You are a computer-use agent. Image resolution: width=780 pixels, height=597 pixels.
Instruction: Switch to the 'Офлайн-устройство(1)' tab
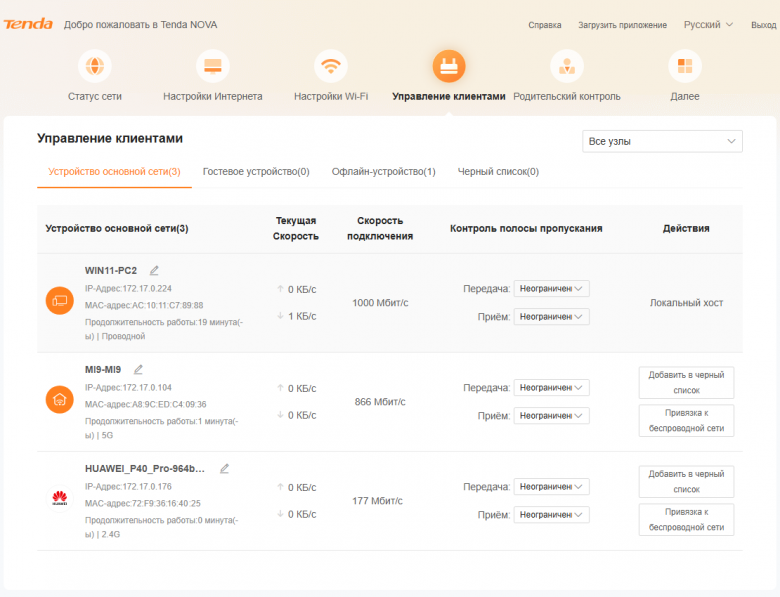coord(383,172)
